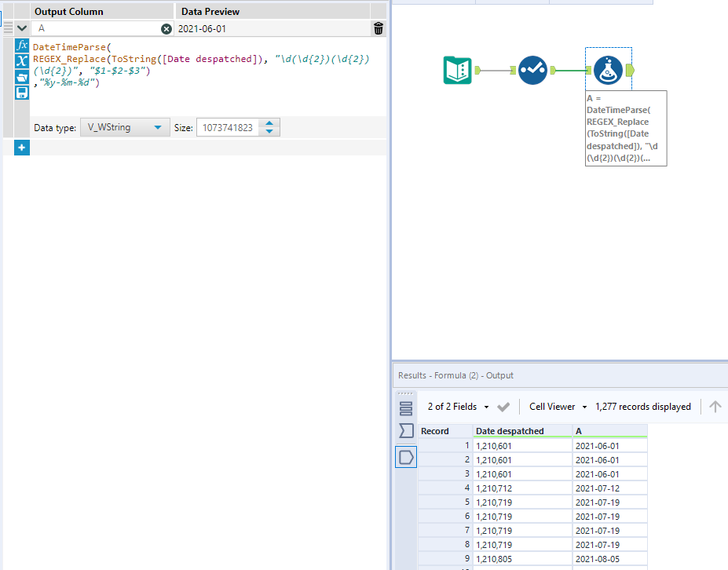Click the Record column header
Viewport: 728px width, 570px height.
445,431
